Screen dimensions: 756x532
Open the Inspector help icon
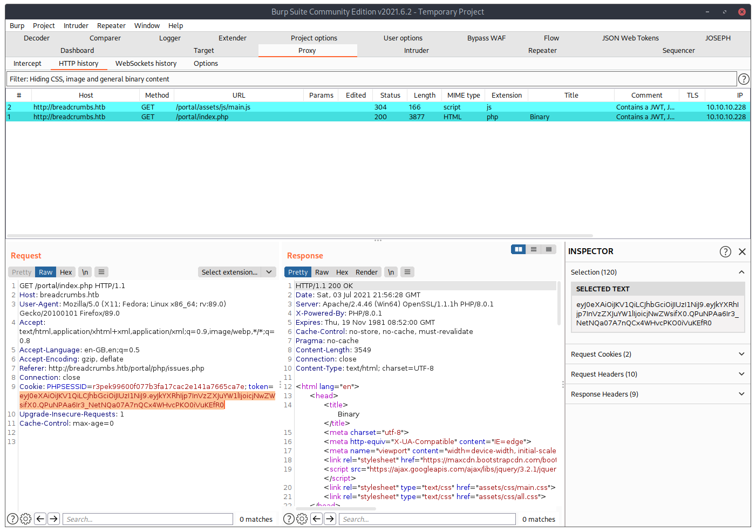click(725, 251)
